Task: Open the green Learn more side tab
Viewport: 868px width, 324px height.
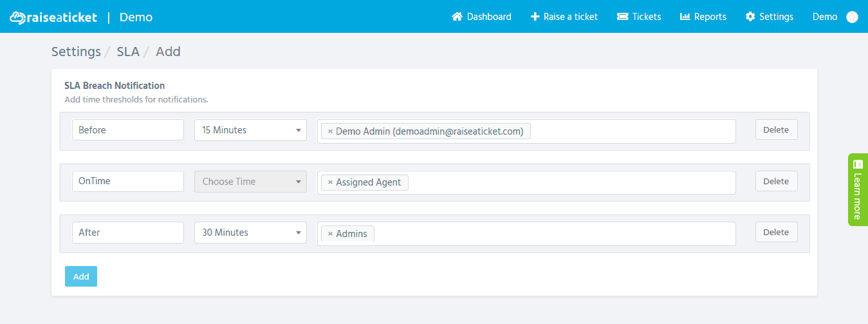Action: pos(858,189)
